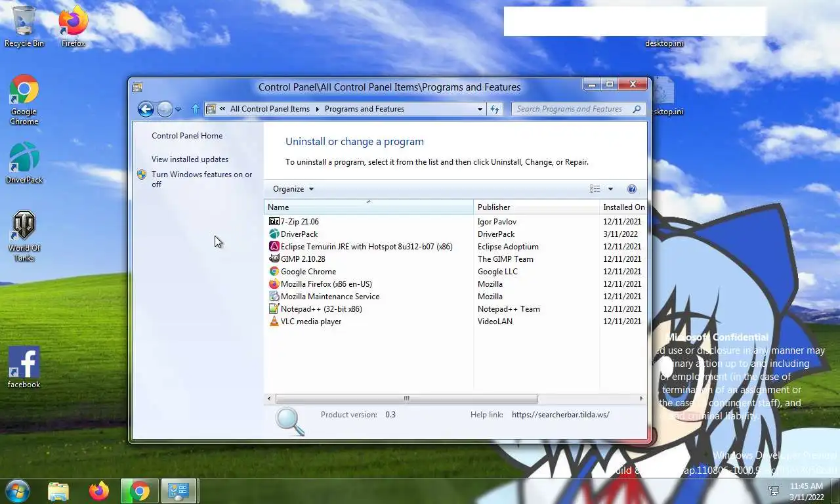Select the Mozilla Firefox icon in the programs list
Screen dimensions: 840x504
[274, 284]
